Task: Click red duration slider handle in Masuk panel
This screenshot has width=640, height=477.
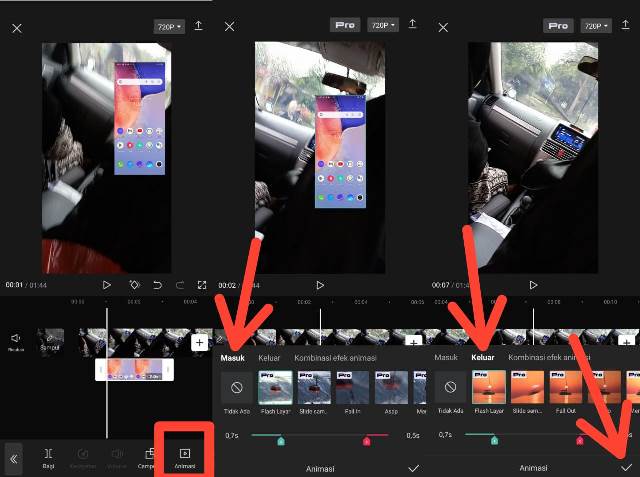Action: [367, 441]
